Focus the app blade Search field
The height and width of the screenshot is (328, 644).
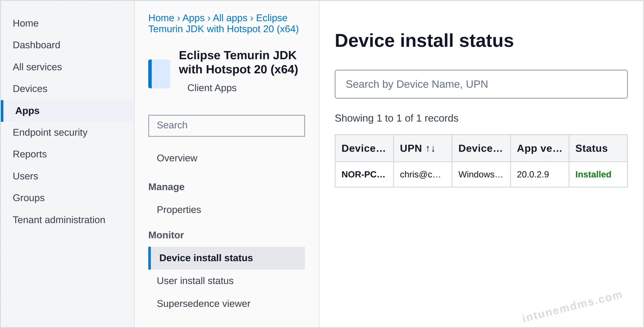click(227, 126)
